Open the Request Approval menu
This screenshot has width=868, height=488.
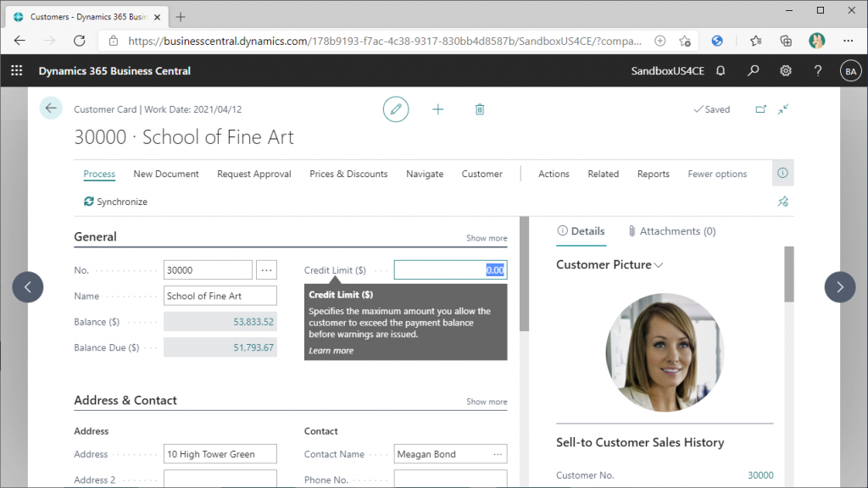[254, 174]
